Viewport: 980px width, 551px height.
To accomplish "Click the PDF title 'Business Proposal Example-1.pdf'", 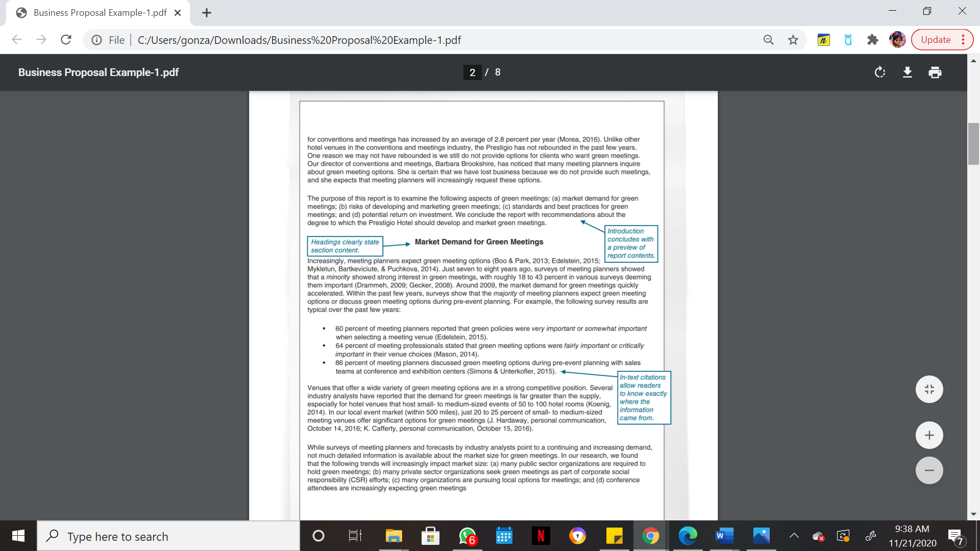I will (99, 72).
